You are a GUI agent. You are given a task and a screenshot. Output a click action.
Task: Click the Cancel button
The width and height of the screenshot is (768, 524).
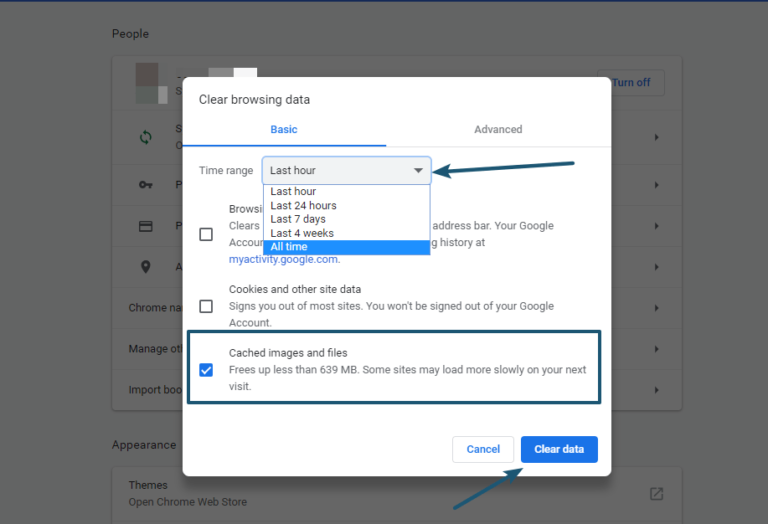(483, 449)
